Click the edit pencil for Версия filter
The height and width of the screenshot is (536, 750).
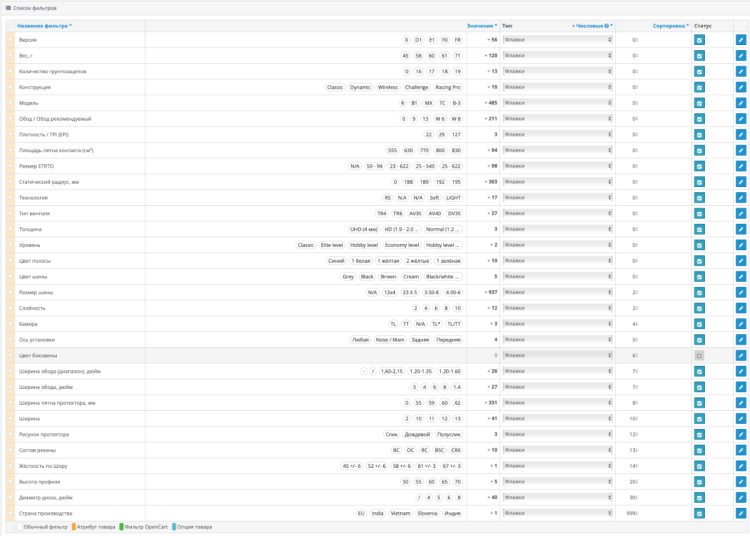click(741, 40)
